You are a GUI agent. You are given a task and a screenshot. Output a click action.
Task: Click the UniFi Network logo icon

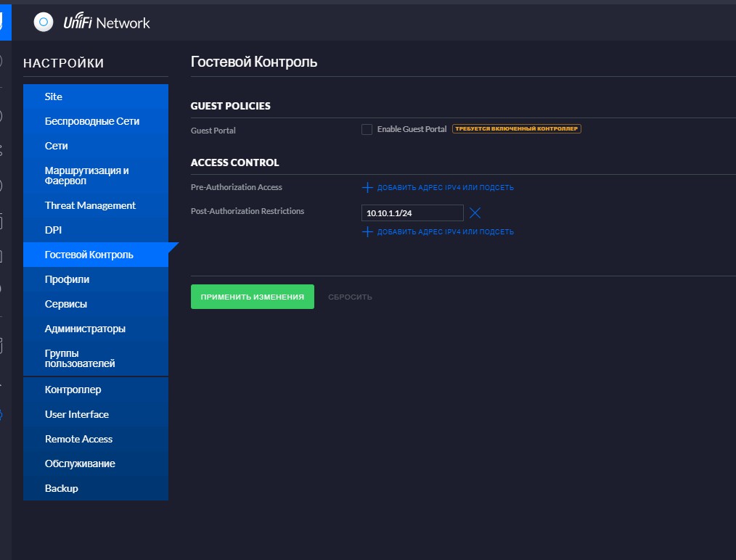[44, 22]
